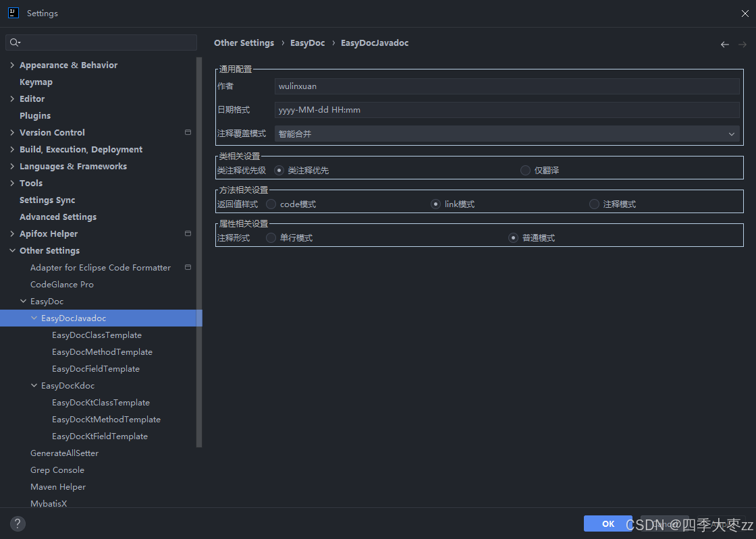
Task: Open GenerateAllSetter settings
Action: tap(64, 453)
